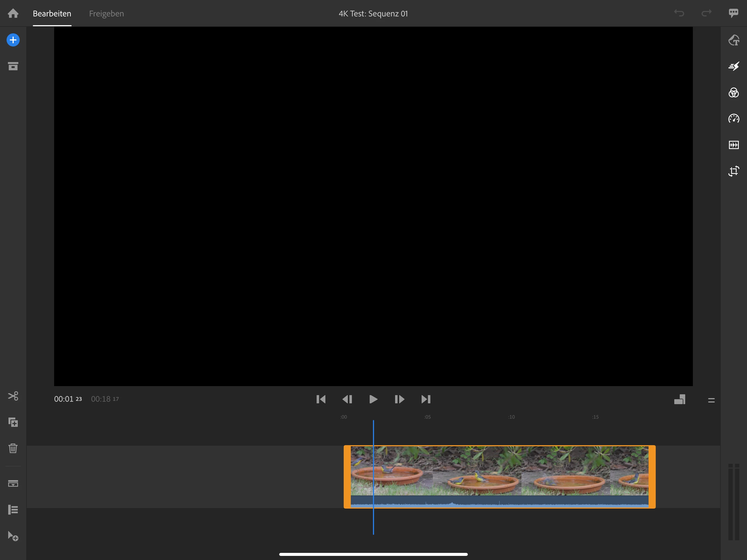Step forward one frame

click(x=399, y=399)
